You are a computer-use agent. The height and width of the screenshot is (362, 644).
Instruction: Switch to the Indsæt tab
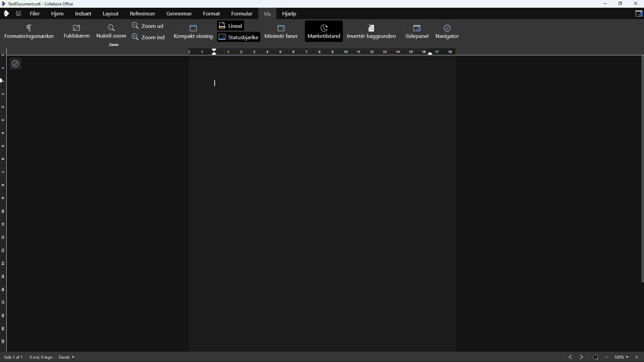(83, 13)
